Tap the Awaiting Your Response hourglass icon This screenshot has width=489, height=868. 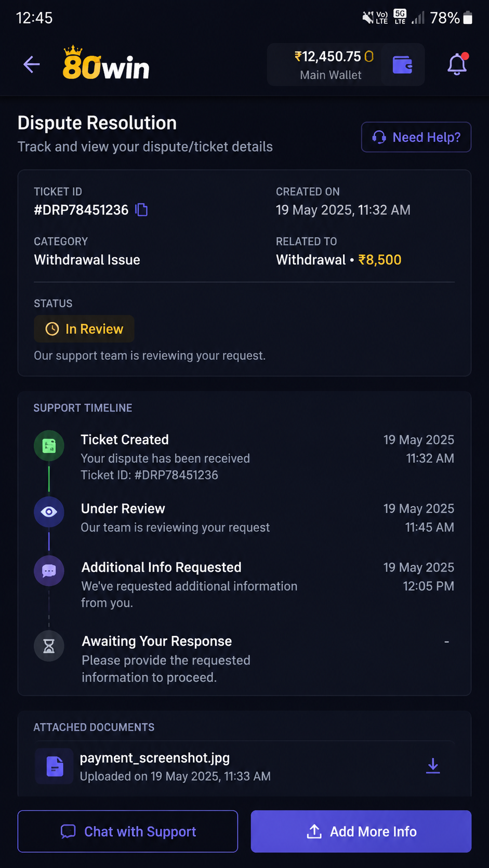click(x=49, y=646)
